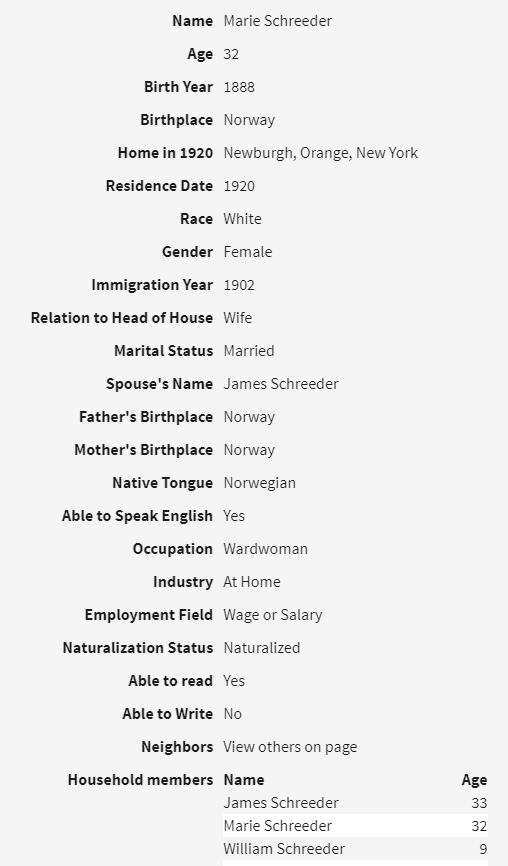Click the Occupation value Wardwoman
The height and width of the screenshot is (866, 508).
coord(265,549)
